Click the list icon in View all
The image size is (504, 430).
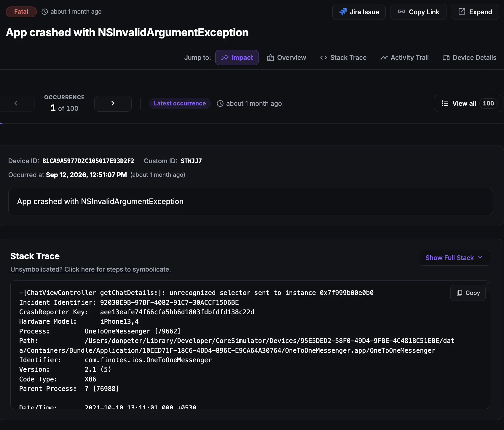pyautogui.click(x=445, y=103)
